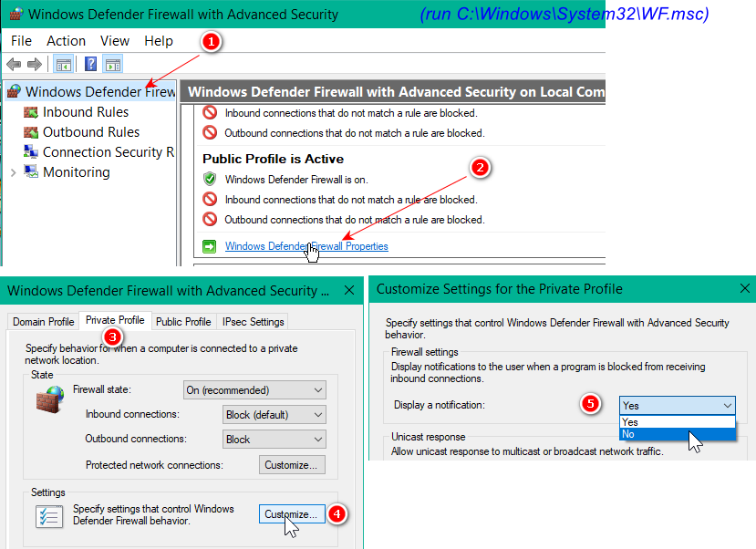Click the 'Display a notification:' label
Viewport: 756px width, 549px height.
[440, 405]
